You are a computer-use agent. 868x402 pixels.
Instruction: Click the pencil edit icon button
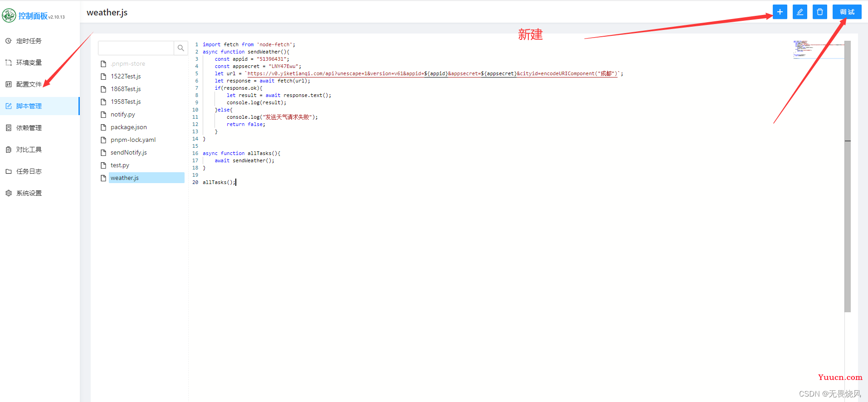pyautogui.click(x=800, y=12)
